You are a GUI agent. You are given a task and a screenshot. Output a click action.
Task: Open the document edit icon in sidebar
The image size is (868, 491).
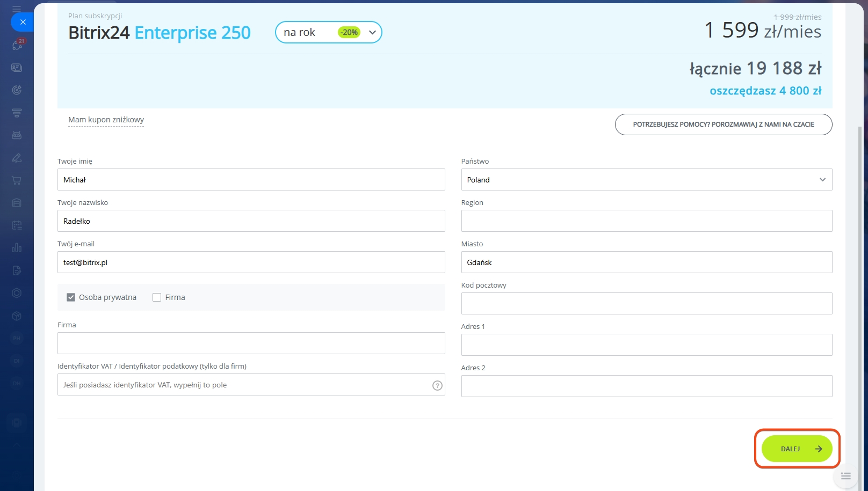(x=17, y=270)
